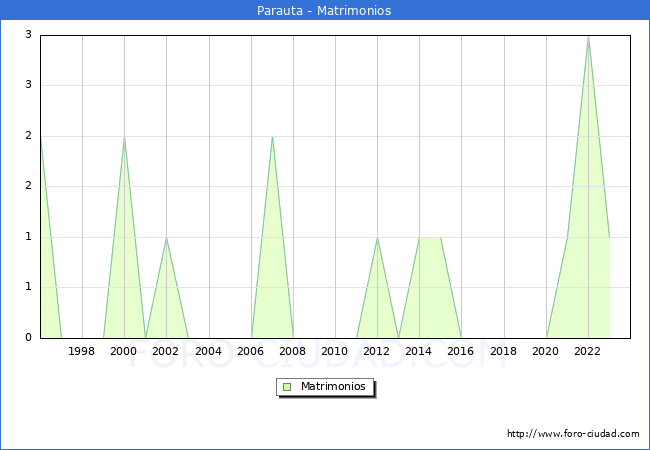The width and height of the screenshot is (650, 450).
Task: Select the 2018 x-axis label
Action: pos(504,351)
